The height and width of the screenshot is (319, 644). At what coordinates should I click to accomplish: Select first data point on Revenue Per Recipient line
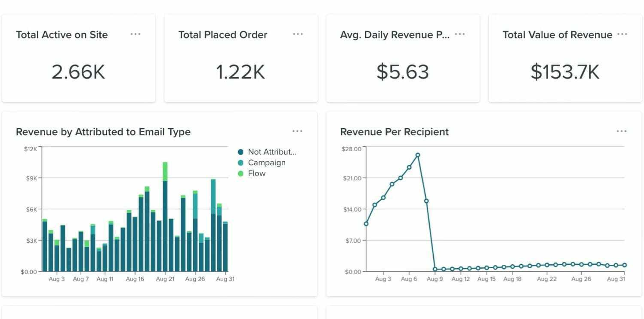[366, 223]
